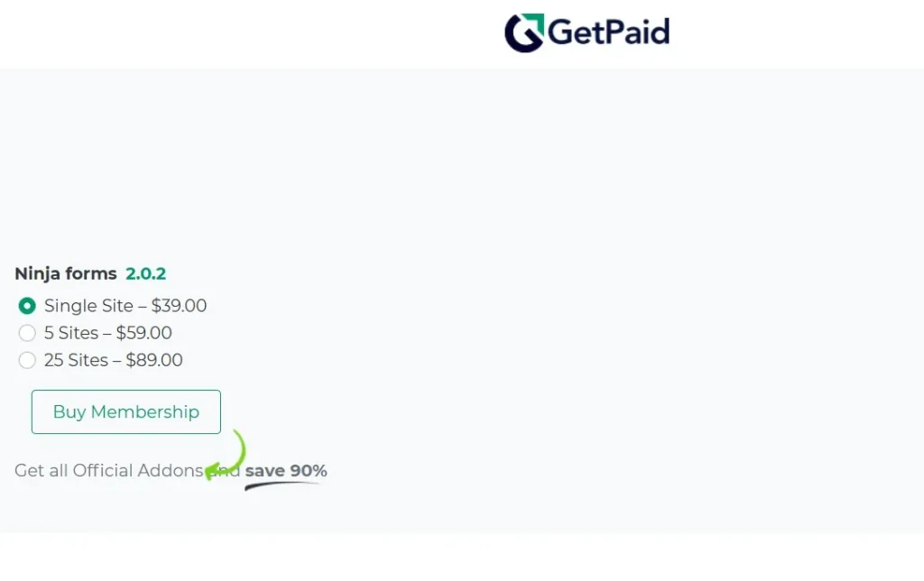The width and height of the screenshot is (924, 581).
Task: Click the Ninja forms product title
Action: [x=65, y=273]
